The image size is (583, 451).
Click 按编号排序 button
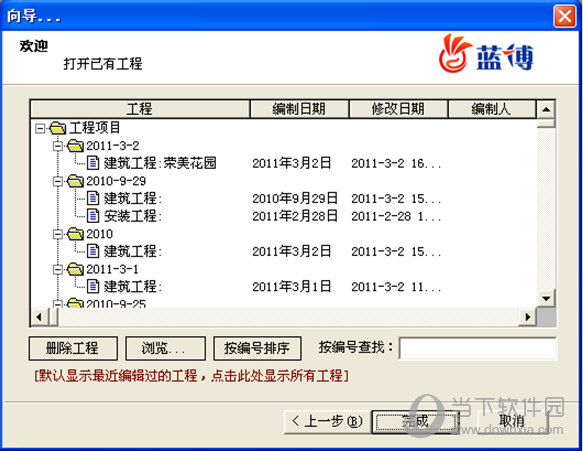click(x=257, y=348)
